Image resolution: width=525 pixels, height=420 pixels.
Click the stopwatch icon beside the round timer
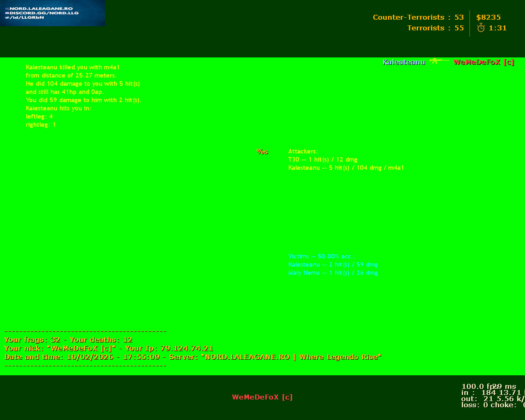pos(481,28)
